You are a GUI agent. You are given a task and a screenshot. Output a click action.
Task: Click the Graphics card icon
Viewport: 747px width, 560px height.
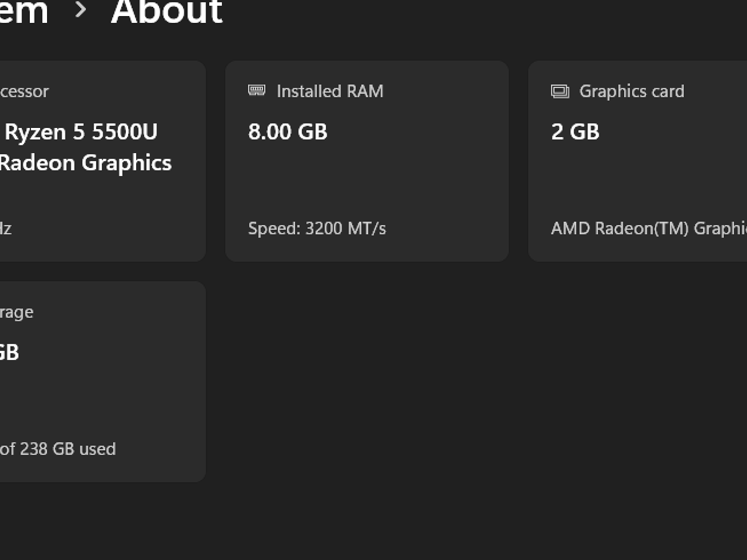click(x=560, y=91)
